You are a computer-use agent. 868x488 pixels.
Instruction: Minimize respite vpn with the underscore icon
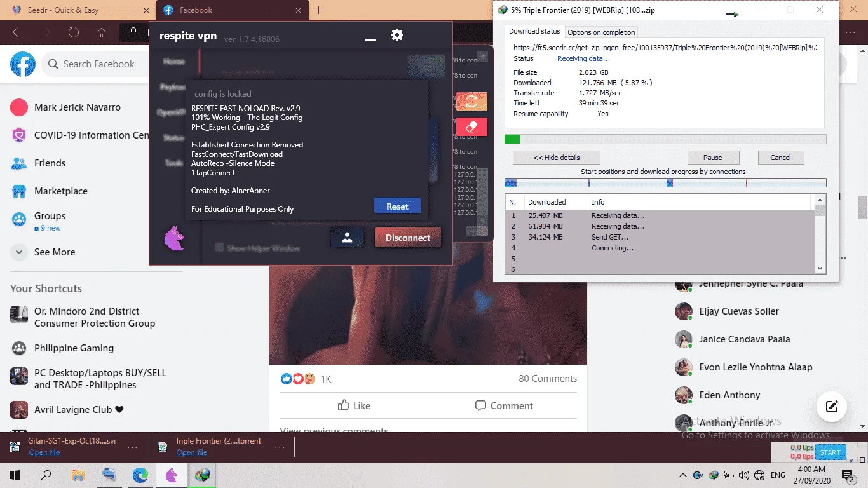click(370, 39)
